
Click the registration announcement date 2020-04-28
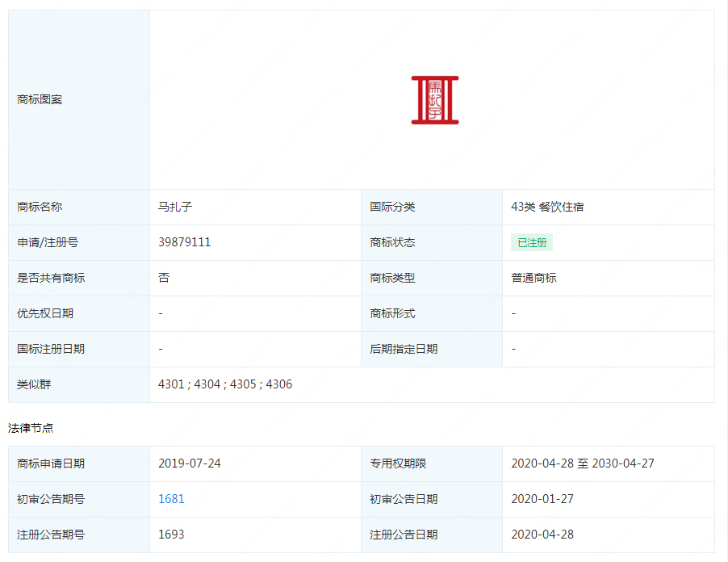542,535
